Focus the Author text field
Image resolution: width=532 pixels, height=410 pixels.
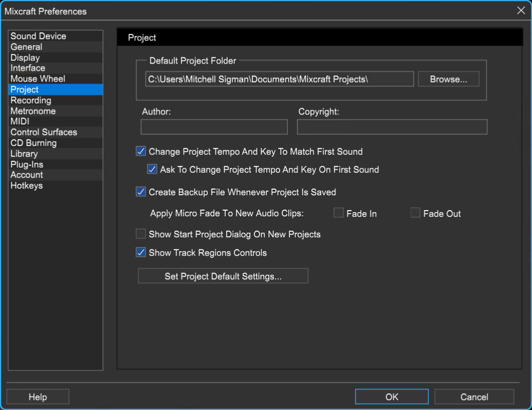click(214, 127)
